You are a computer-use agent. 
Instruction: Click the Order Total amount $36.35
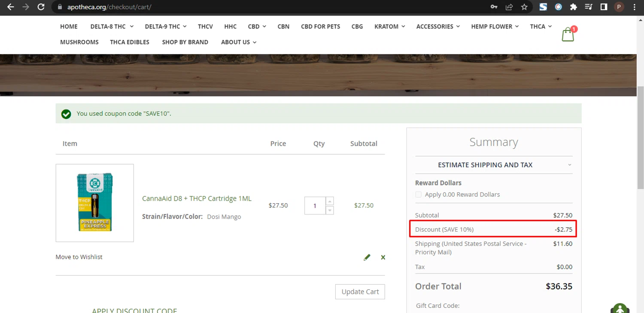click(x=559, y=286)
